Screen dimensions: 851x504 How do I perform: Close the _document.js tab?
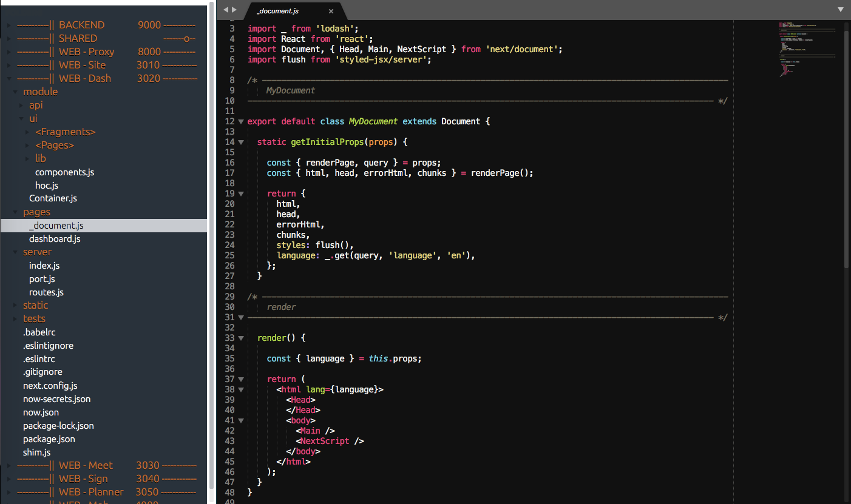click(x=331, y=10)
